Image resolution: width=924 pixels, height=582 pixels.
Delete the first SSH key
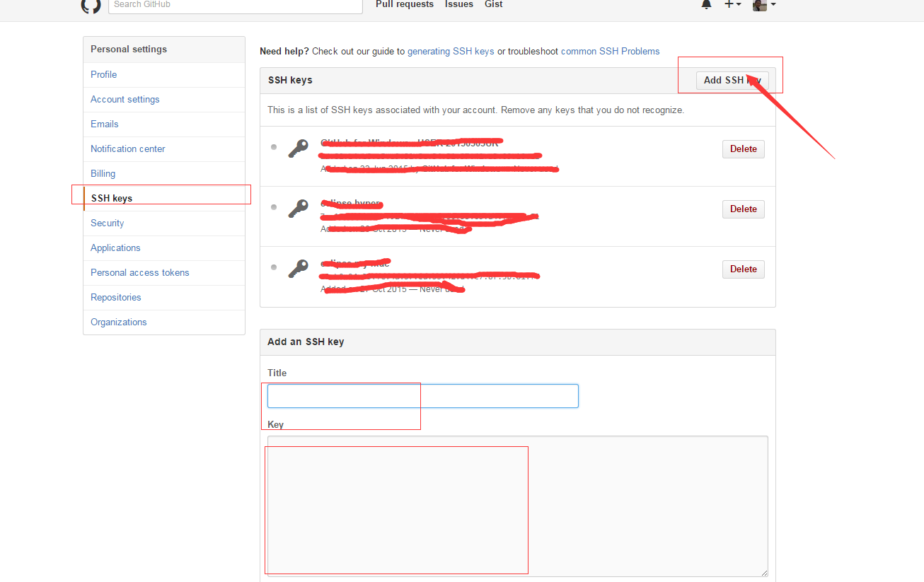[744, 149]
